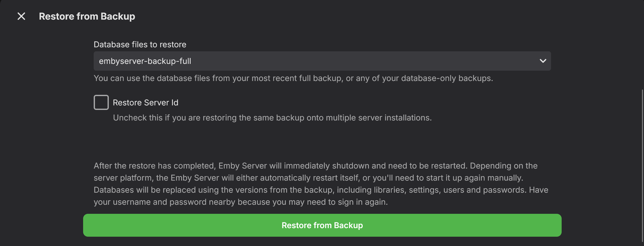Click the dropdown chevron arrow icon
The height and width of the screenshot is (246, 644).
point(543,61)
